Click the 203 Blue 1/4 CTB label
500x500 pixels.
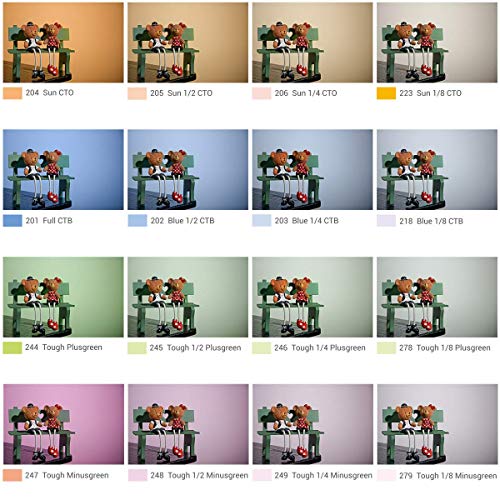307,221
